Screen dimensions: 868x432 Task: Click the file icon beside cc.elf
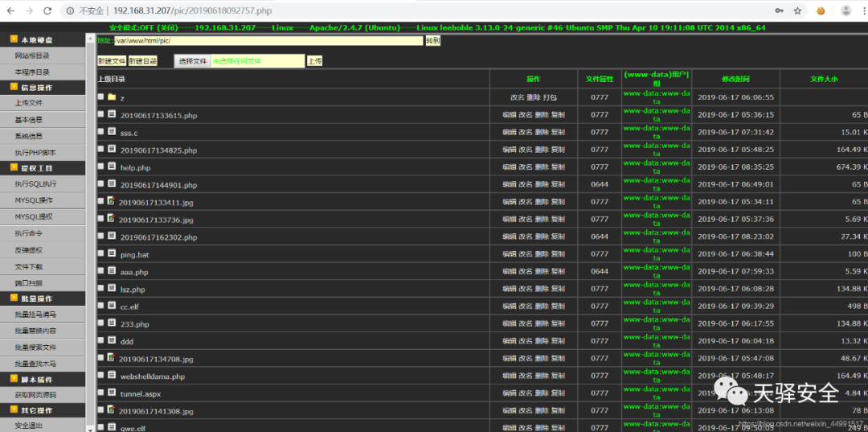point(112,305)
